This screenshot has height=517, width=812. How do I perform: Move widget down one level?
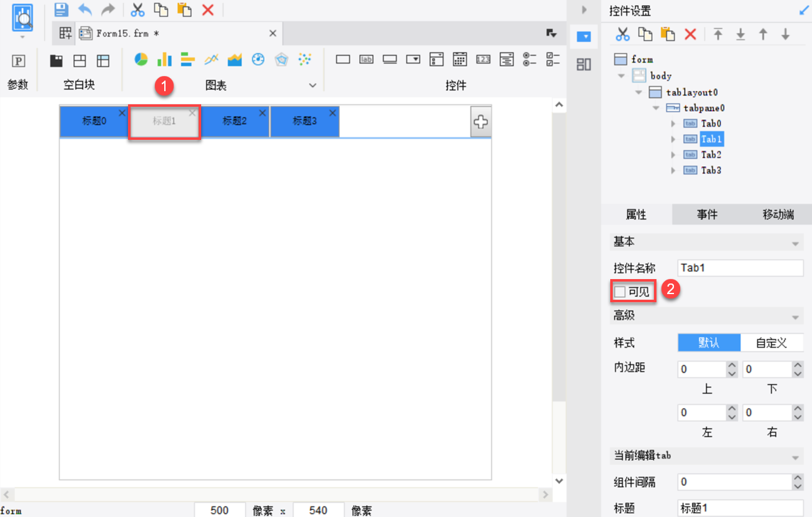[x=786, y=34]
